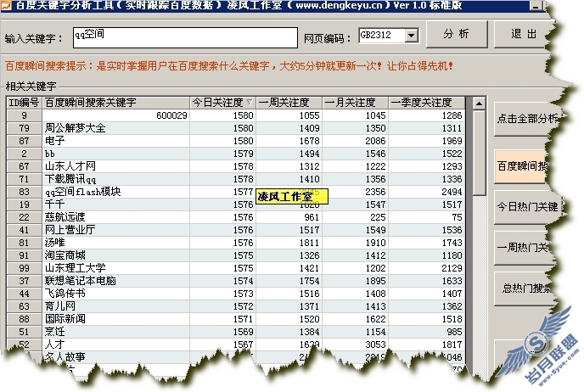Select keyword row 汤唯

(x=235, y=243)
